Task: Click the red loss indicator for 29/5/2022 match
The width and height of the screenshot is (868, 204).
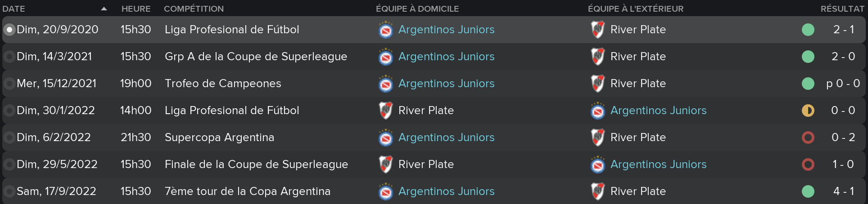Action: pyautogui.click(x=808, y=164)
